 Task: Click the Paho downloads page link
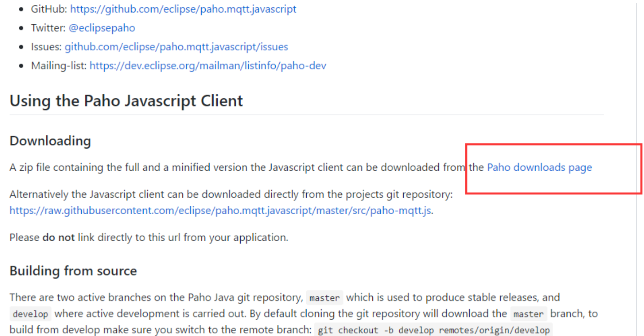coord(539,168)
